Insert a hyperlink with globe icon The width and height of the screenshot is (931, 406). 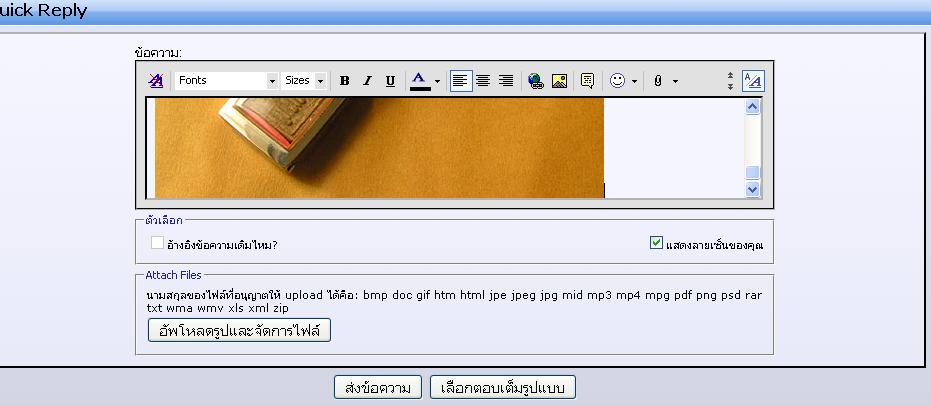[536, 81]
